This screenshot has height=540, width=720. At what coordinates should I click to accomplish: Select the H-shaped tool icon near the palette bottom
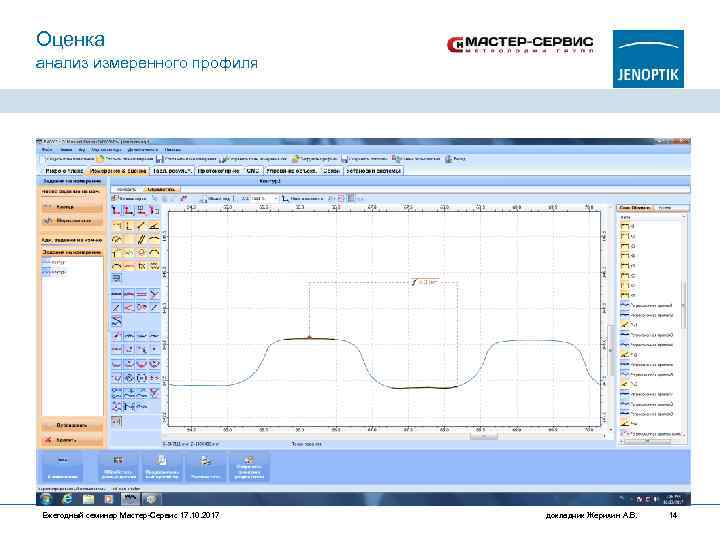pos(129,406)
